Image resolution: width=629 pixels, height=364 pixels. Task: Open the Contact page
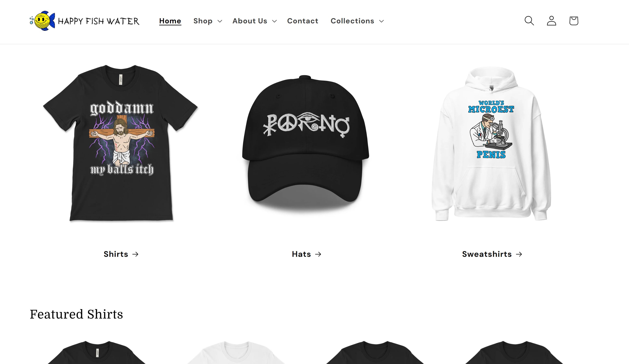click(303, 21)
